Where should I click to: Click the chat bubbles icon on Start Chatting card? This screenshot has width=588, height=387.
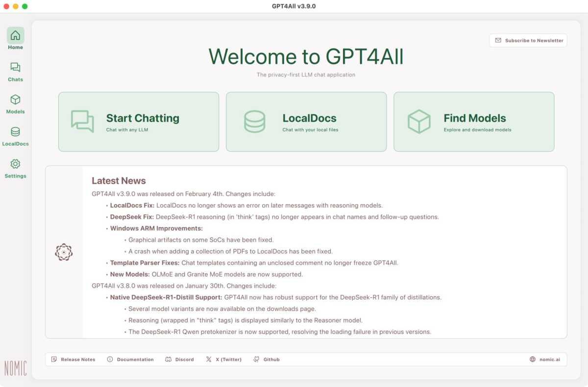point(82,121)
